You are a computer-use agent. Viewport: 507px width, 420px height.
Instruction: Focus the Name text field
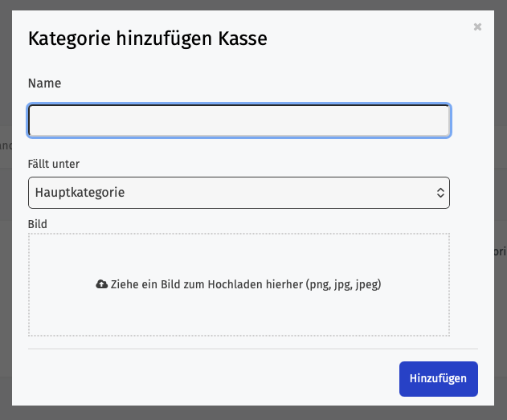(239, 120)
